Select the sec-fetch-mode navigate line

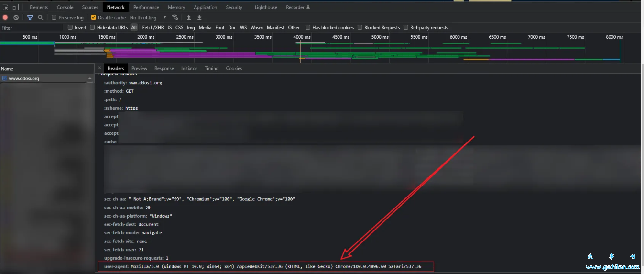tap(133, 232)
